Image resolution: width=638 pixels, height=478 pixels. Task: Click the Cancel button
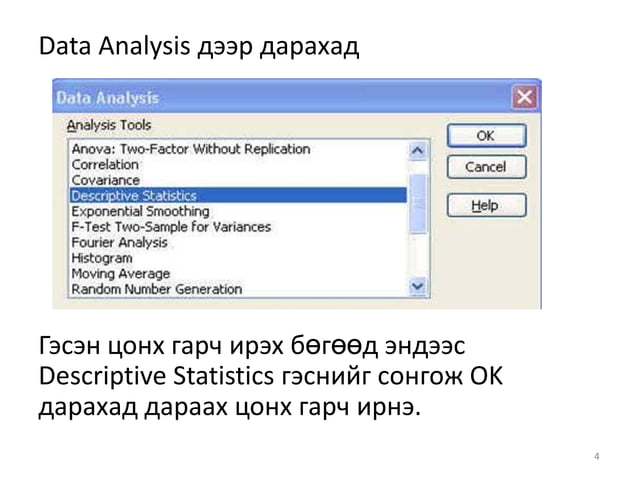point(486,167)
